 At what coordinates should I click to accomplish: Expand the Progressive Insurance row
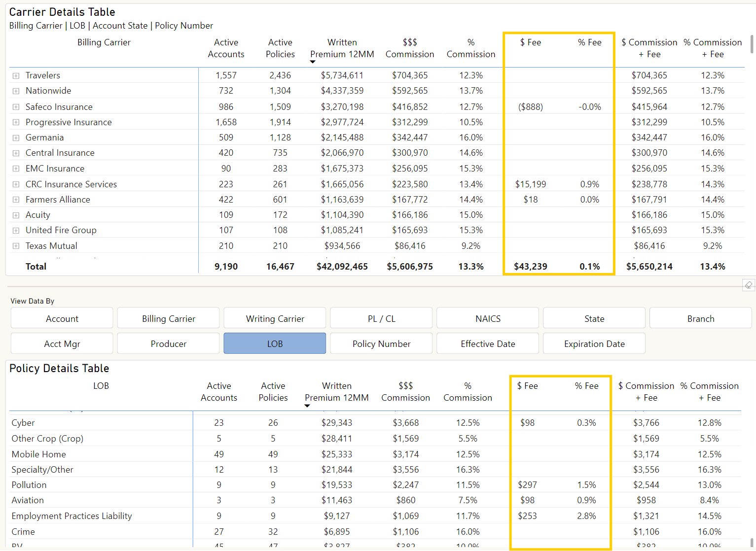(16, 122)
